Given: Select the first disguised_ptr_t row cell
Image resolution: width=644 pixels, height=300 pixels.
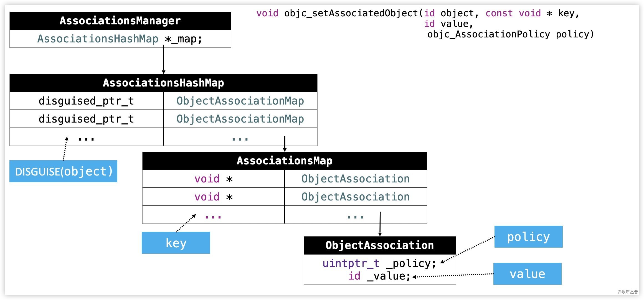Looking at the screenshot, I should 86,101.
